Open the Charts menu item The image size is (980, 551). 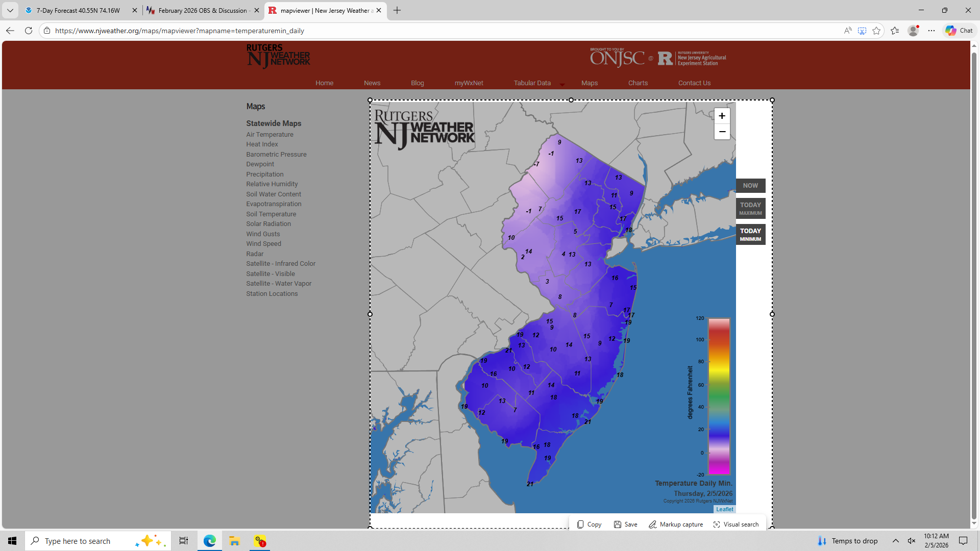click(x=638, y=83)
